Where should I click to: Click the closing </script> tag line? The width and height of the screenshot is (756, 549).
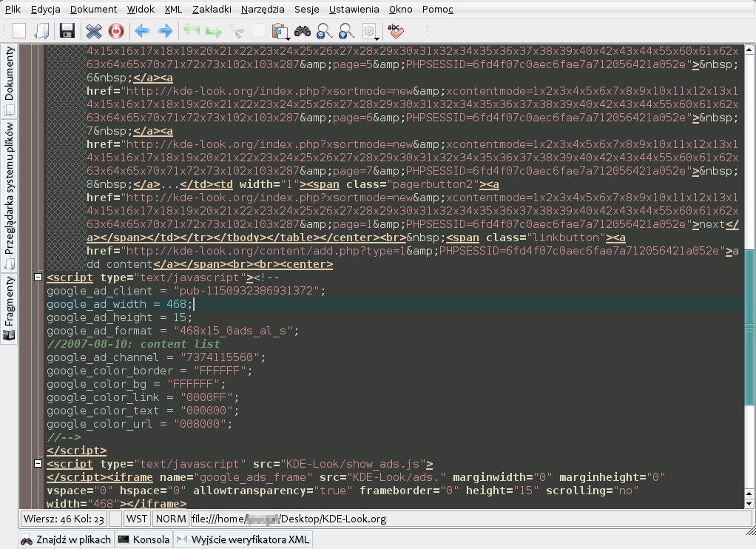(76, 450)
